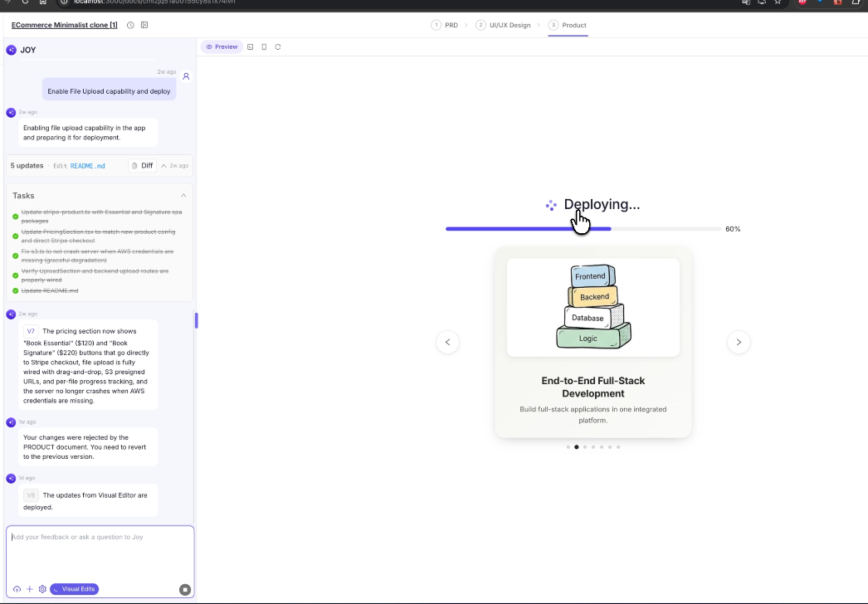Click the Visual Edits button
Image resolution: width=868 pixels, height=604 pixels.
[x=75, y=589]
